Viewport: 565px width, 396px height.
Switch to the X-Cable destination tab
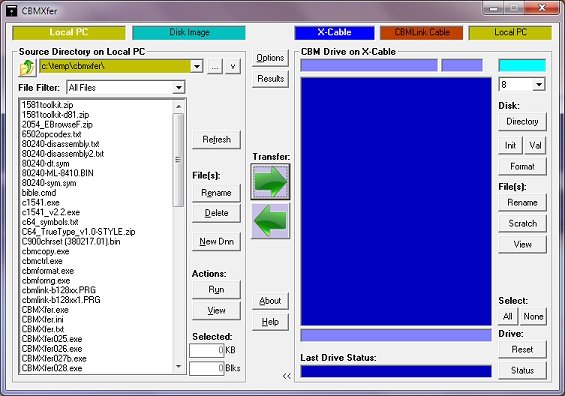(334, 32)
